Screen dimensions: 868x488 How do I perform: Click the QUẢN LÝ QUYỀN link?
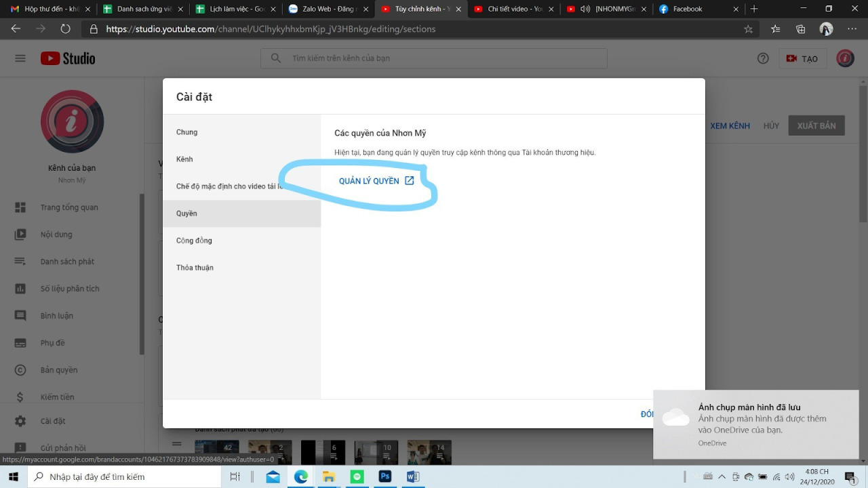tap(369, 180)
